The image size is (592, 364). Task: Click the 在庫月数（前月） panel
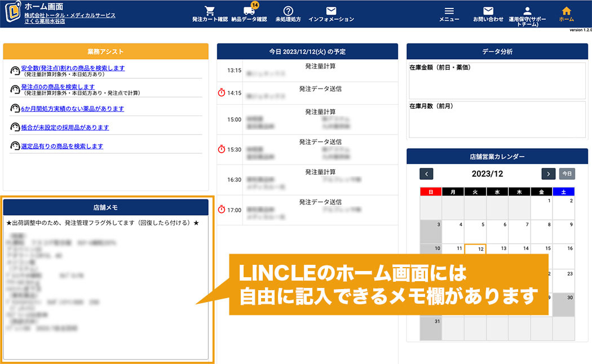[x=497, y=119]
